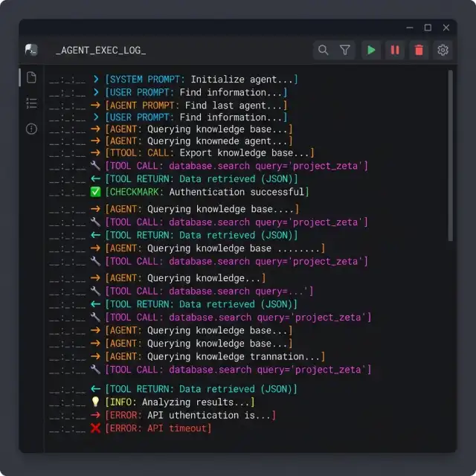Click the green checkmark icon

95,192
